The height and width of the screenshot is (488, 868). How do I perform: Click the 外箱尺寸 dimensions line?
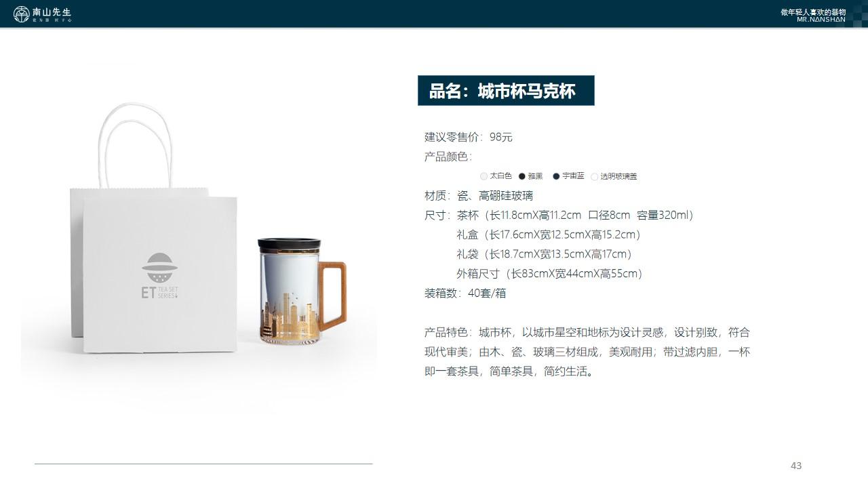[550, 274]
